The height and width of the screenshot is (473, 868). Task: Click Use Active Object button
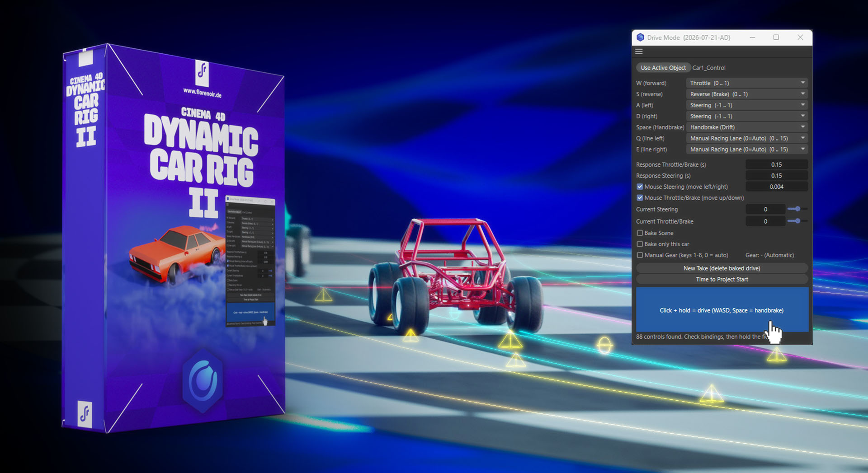663,68
